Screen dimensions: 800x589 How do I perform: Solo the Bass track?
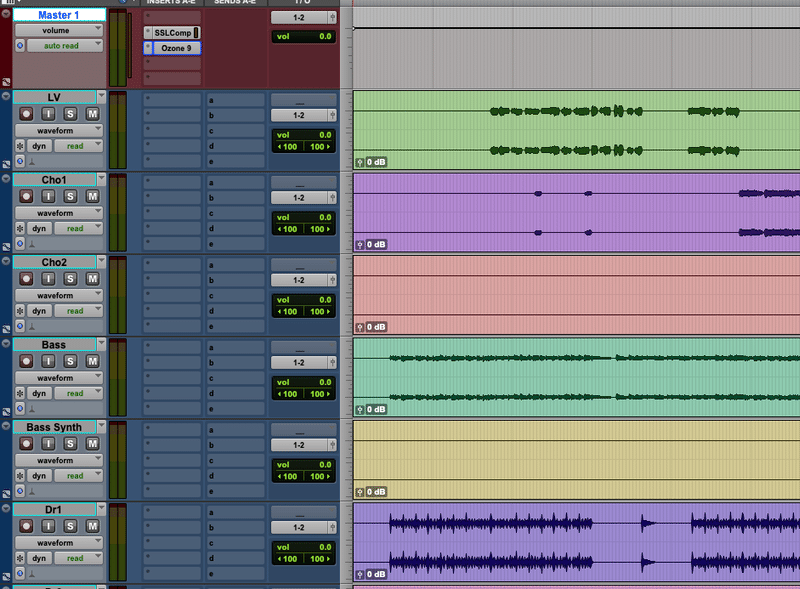tap(70, 361)
